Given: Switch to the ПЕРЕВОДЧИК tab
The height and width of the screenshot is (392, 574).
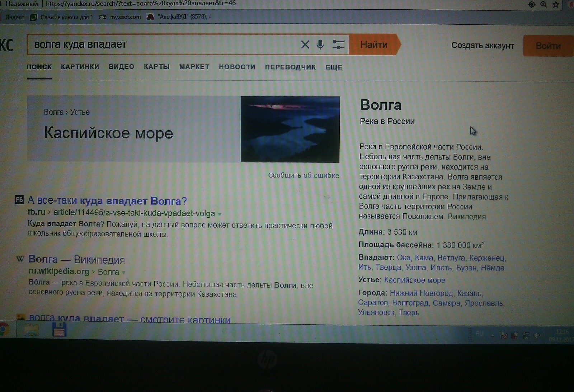Looking at the screenshot, I should coord(291,67).
